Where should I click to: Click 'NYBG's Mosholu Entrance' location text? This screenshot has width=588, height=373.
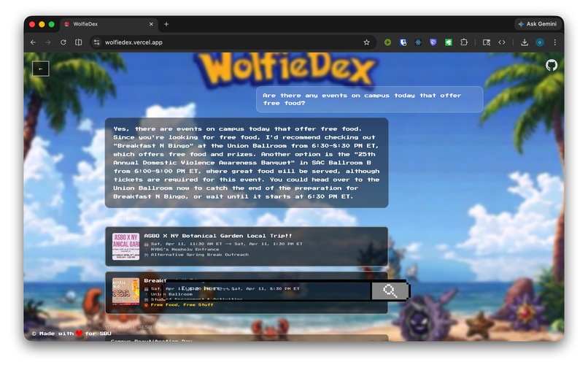[185, 249]
